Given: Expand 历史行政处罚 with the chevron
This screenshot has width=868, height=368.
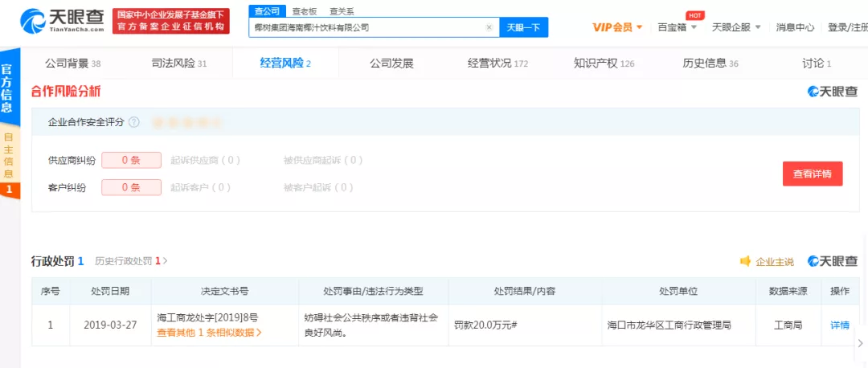Looking at the screenshot, I should pyautogui.click(x=165, y=260).
